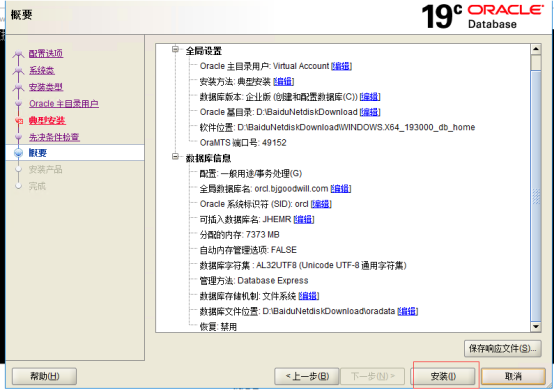Open the 安装类型 step in sidebar

pos(46,87)
